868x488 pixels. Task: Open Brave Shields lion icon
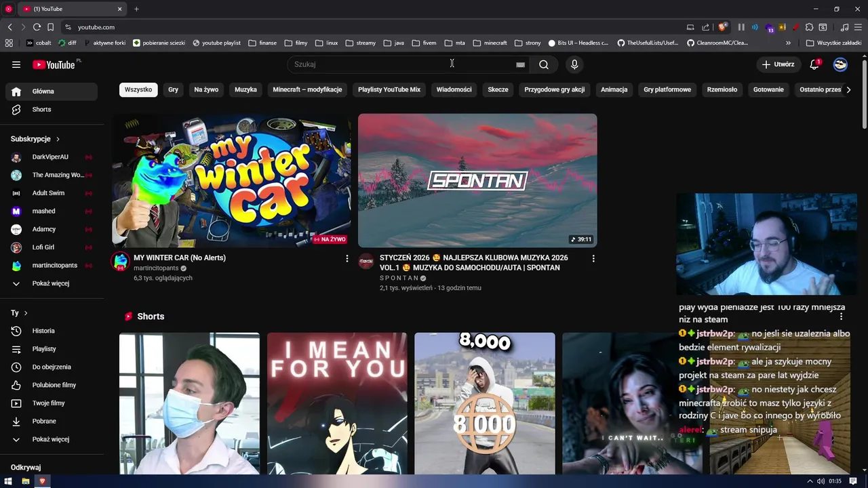coord(722,27)
